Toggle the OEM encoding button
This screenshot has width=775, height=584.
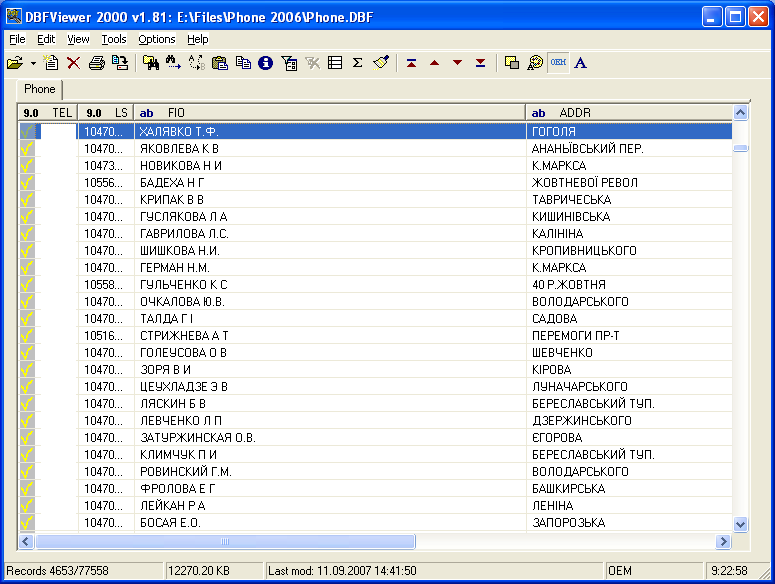point(559,63)
